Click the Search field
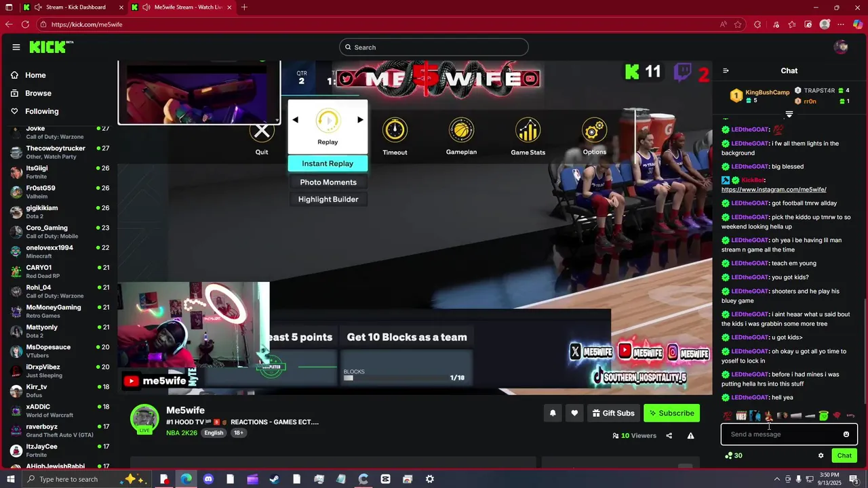This screenshot has width=868, height=488. 434,47
